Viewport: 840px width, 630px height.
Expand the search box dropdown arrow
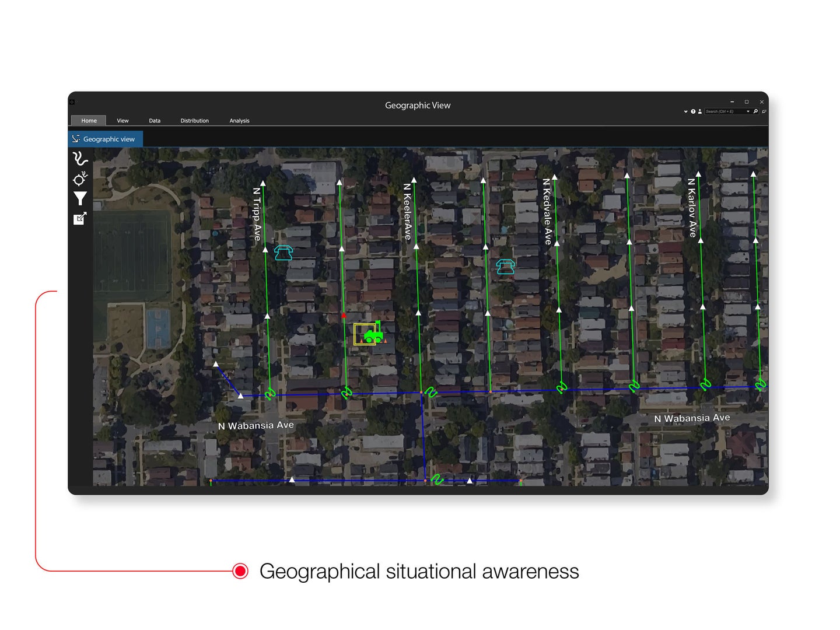point(748,111)
